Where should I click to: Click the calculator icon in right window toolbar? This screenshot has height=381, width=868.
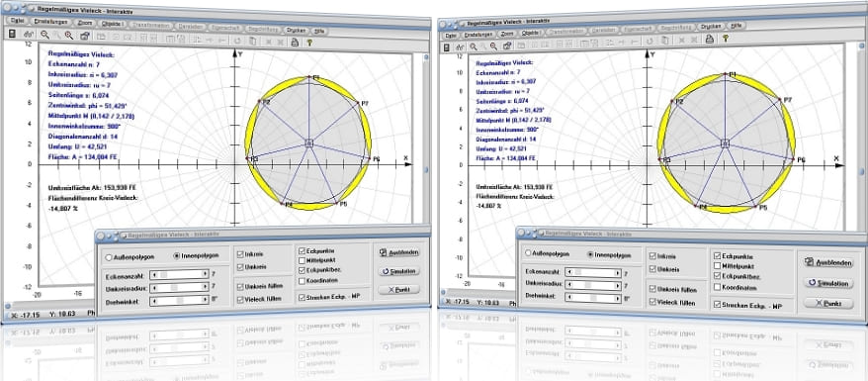[446, 48]
